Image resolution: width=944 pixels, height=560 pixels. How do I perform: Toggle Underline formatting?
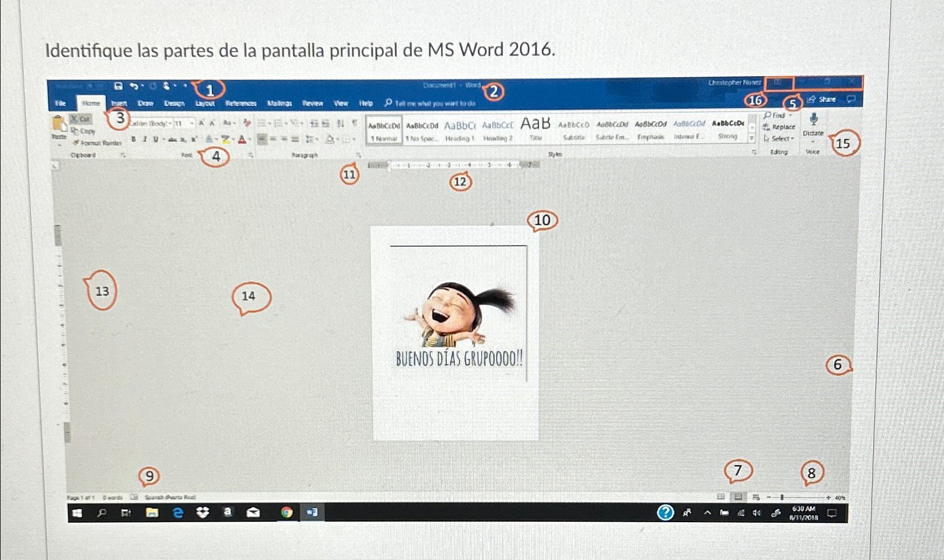click(x=156, y=139)
